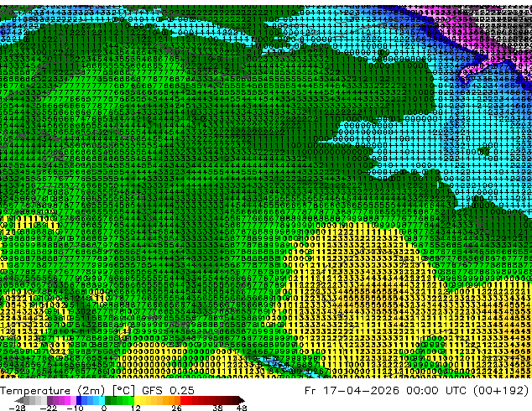The height and width of the screenshot is (411, 532).
Task: Click the bright yellow swatch in the legend
Action: pos(137,400)
